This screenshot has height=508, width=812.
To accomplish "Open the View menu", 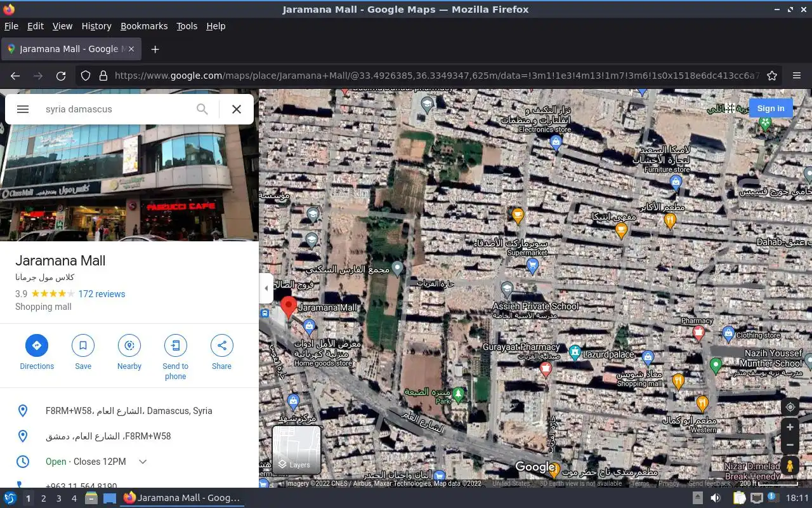I will point(62,26).
